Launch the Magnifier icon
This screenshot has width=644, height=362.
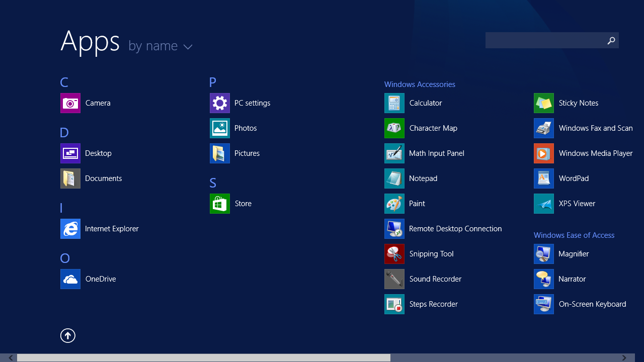coord(544,254)
